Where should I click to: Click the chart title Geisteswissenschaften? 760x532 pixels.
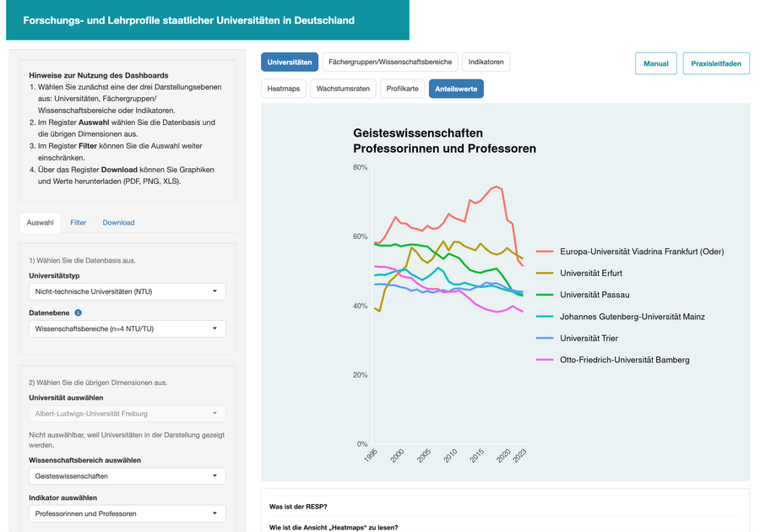[x=418, y=133]
